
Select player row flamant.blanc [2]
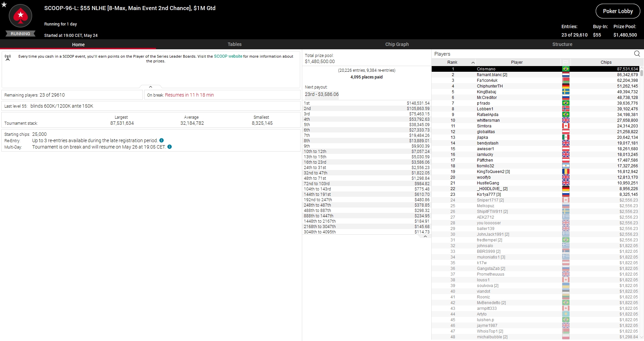click(536, 75)
